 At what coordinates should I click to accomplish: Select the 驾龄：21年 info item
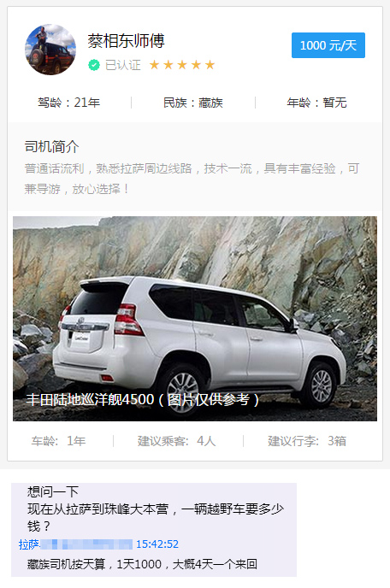point(68,103)
